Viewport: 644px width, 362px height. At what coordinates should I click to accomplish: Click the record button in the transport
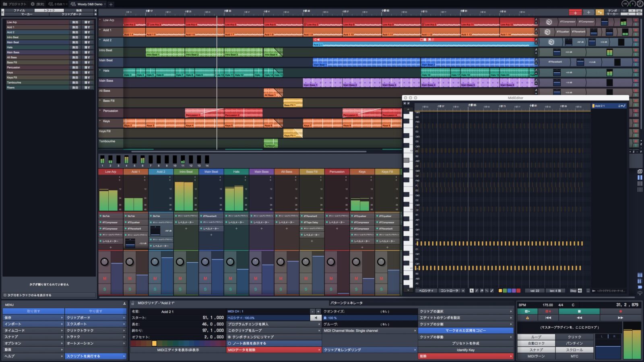(621, 311)
